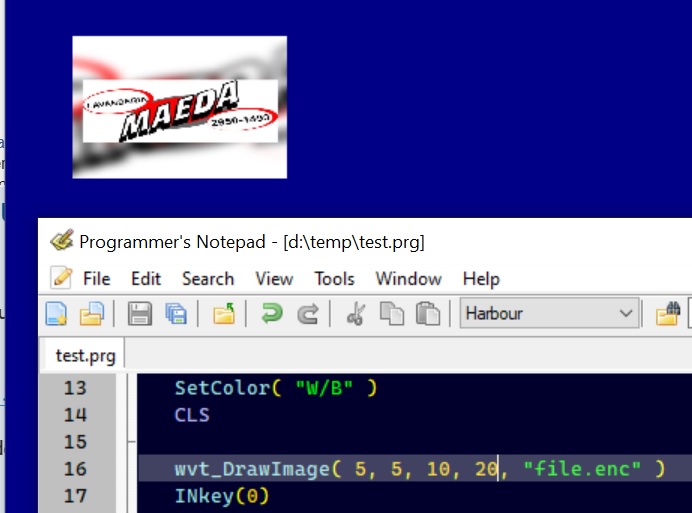Click the Maeda logo image in console window

[180, 107]
